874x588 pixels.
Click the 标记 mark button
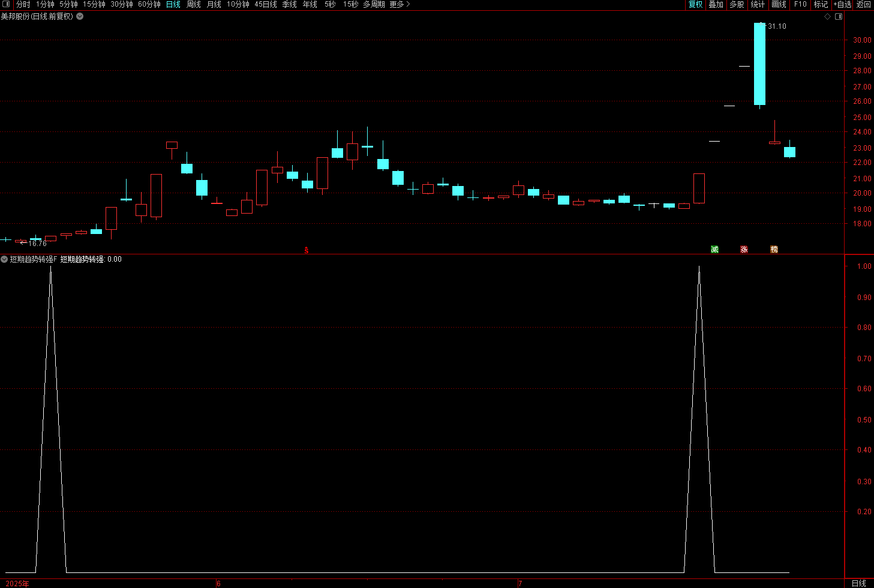[821, 4]
